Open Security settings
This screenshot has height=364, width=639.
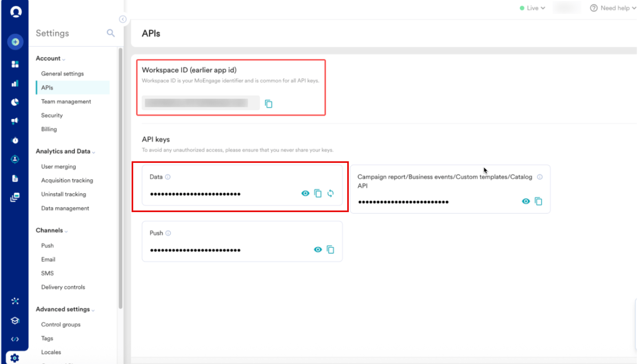click(x=52, y=115)
